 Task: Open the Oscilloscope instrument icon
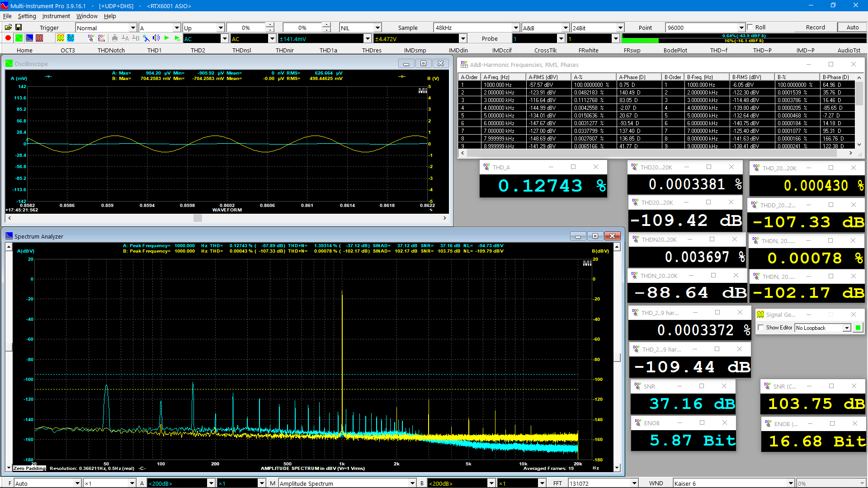point(19,38)
